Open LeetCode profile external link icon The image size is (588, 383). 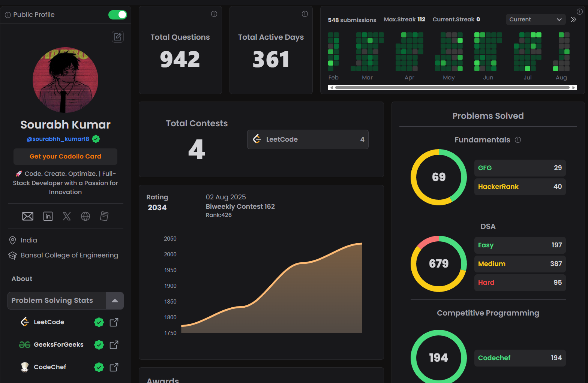114,322
